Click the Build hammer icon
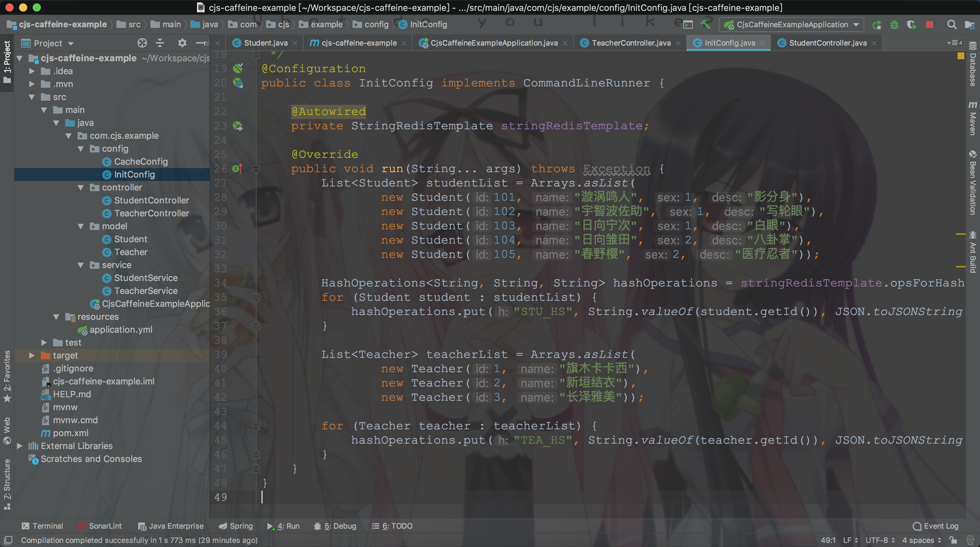This screenshot has width=980, height=547. point(705,25)
